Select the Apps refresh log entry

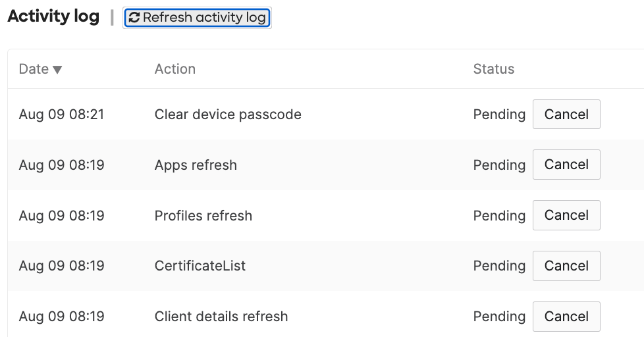(x=196, y=165)
